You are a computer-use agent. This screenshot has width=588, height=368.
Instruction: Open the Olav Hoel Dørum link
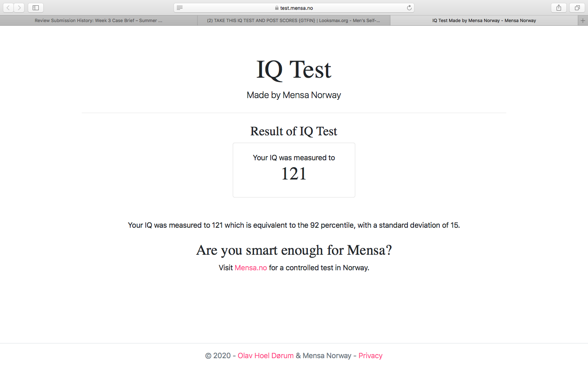click(x=265, y=356)
